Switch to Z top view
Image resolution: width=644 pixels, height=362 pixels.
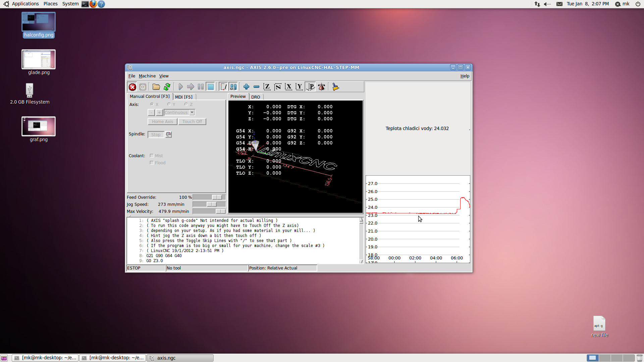pyautogui.click(x=267, y=87)
